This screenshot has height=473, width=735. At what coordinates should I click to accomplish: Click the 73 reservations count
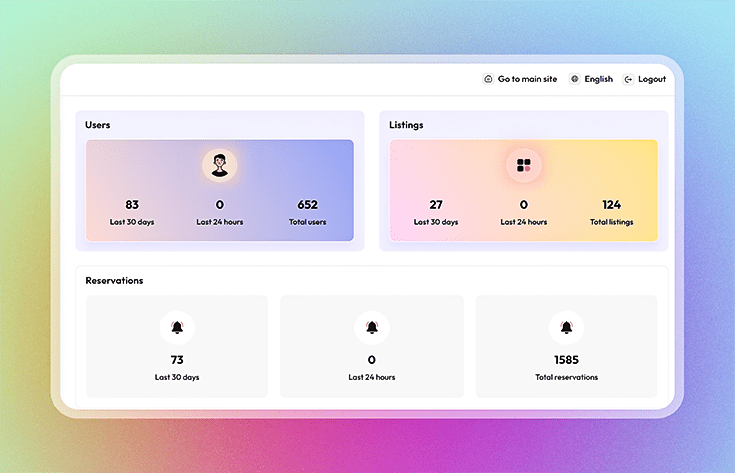pyautogui.click(x=177, y=360)
